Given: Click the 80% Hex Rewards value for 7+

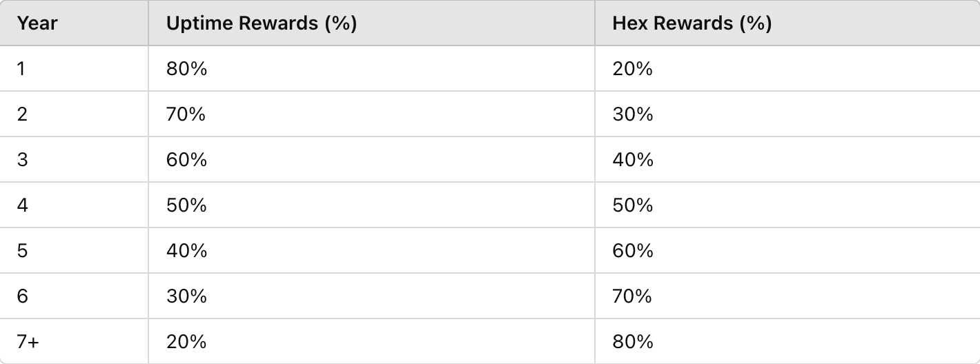Looking at the screenshot, I should click(x=632, y=342).
